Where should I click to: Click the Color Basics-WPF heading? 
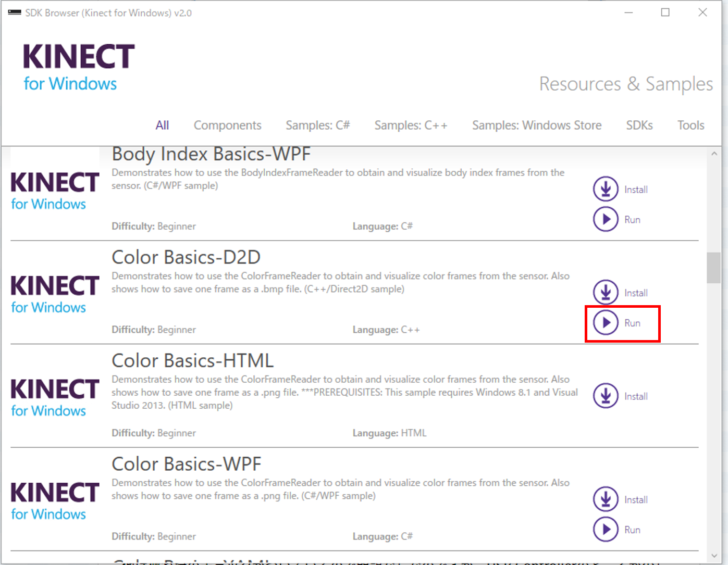tap(186, 464)
